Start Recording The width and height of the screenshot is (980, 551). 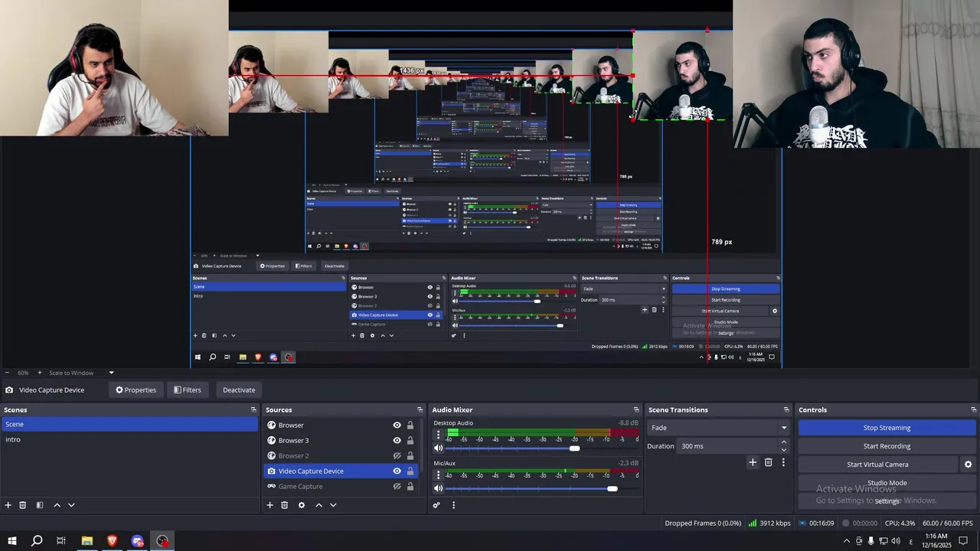[887, 446]
